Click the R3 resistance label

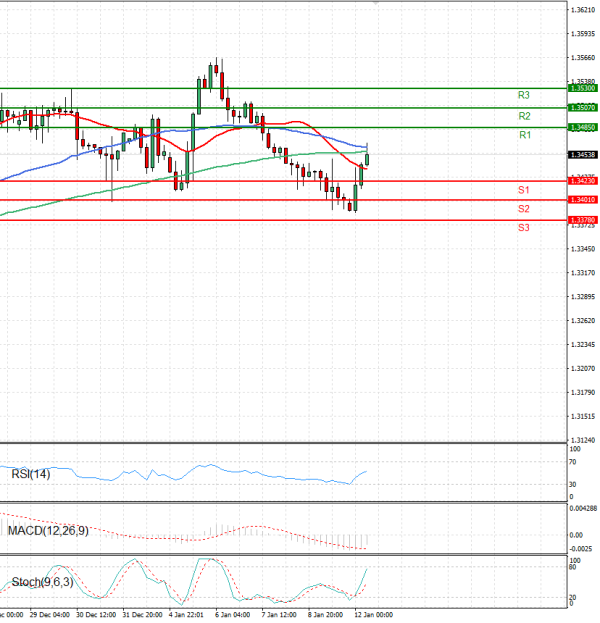tap(523, 95)
